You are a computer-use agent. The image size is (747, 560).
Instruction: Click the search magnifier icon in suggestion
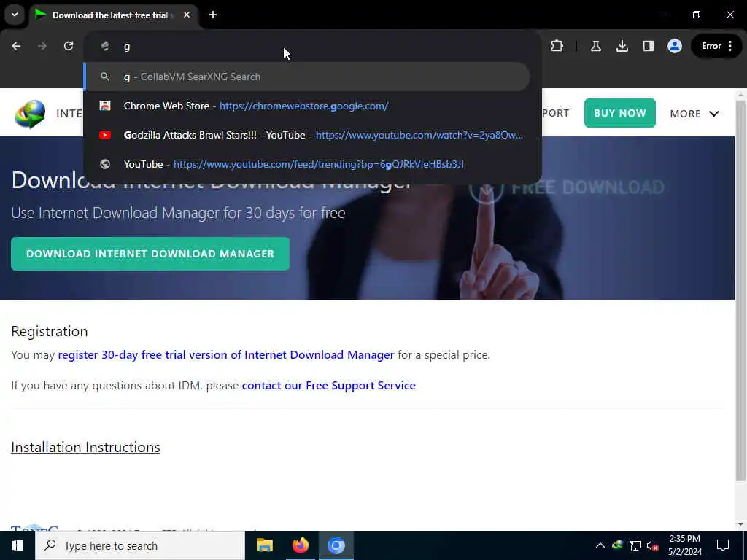coord(105,77)
